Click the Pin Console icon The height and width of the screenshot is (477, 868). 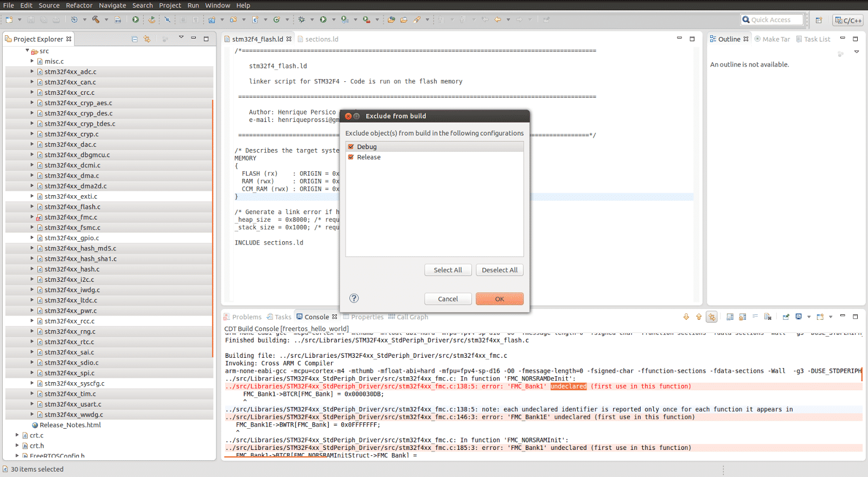pyautogui.click(x=786, y=317)
